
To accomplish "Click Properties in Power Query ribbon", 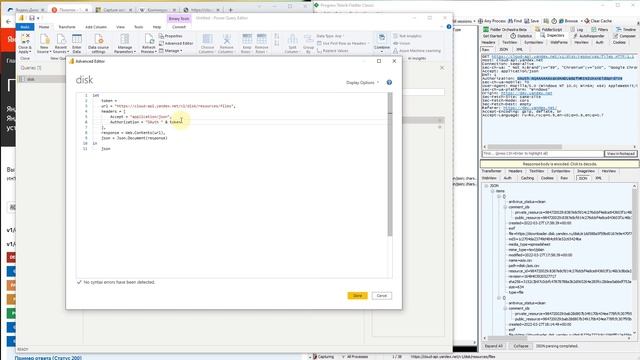I will click(x=171, y=36).
